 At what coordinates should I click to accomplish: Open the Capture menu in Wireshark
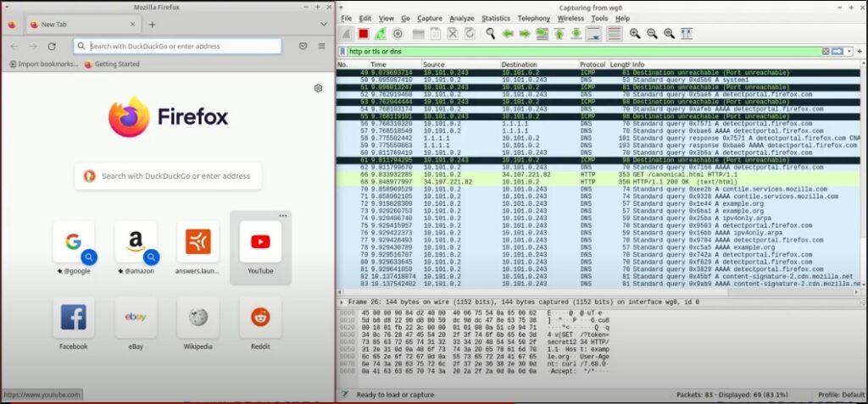430,19
